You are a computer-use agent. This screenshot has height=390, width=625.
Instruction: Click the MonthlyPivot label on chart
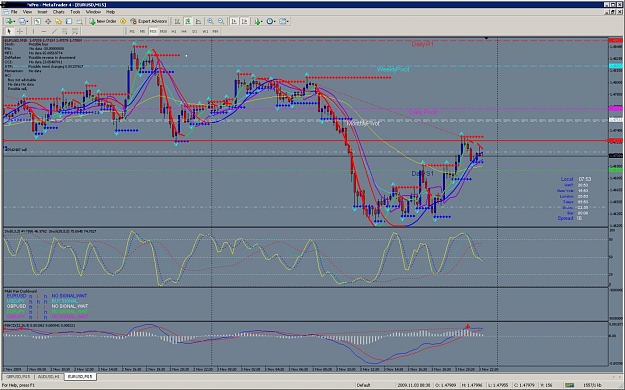click(363, 124)
